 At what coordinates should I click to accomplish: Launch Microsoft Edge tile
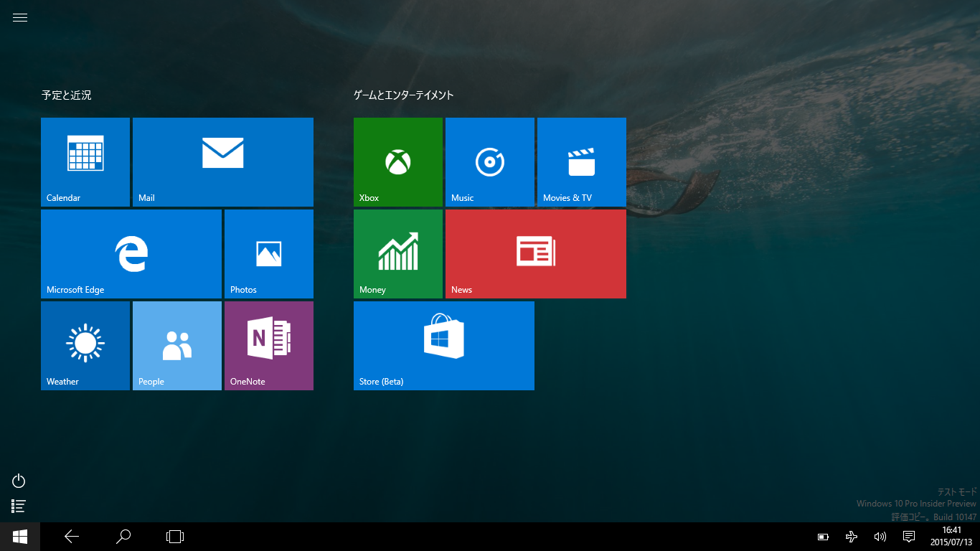131,254
